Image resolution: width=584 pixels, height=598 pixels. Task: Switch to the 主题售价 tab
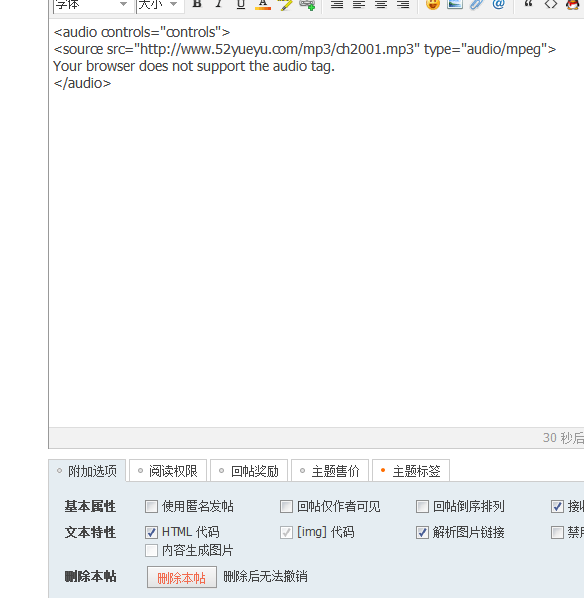(330, 471)
